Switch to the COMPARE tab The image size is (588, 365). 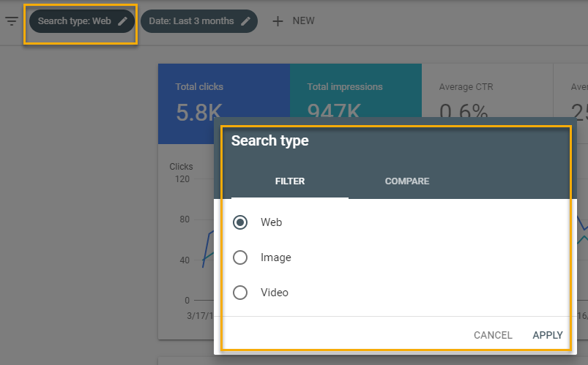[x=407, y=181]
